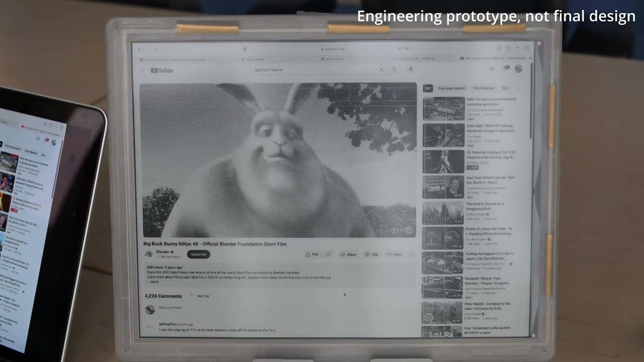Start voice search with microphone icon
This screenshot has height=362, width=644.
coord(411,69)
